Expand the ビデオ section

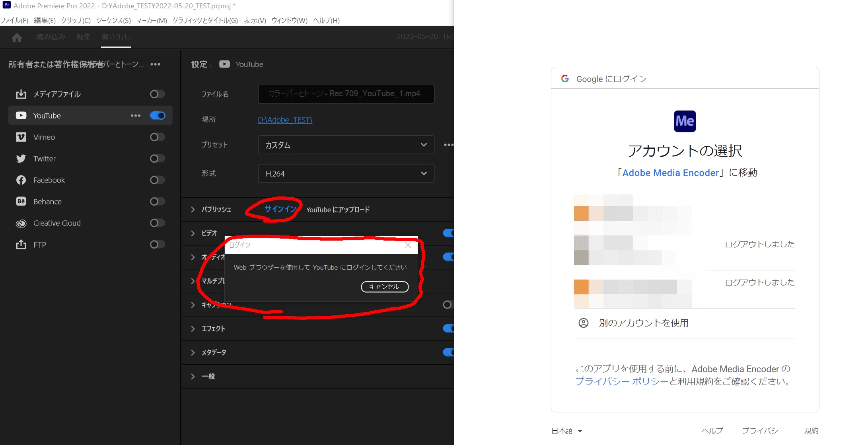coord(193,233)
